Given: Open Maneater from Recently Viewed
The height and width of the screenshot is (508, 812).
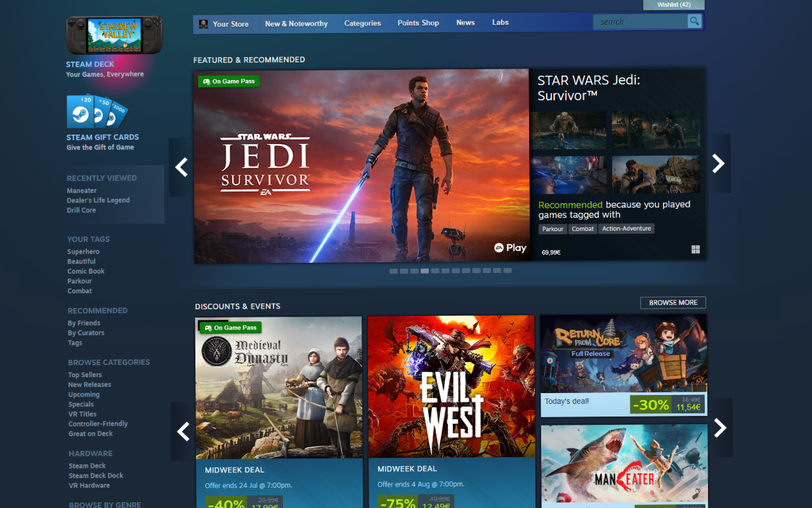Looking at the screenshot, I should click(81, 190).
